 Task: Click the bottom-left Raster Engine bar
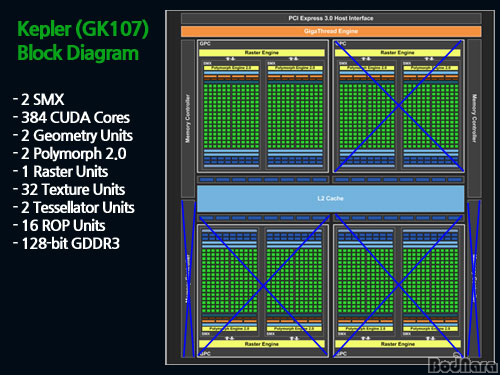(262, 344)
